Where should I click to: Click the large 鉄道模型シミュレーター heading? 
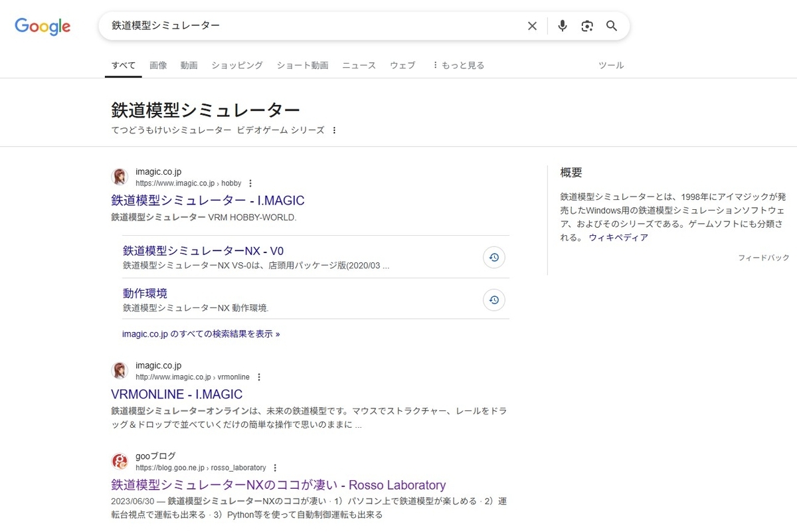tap(205, 110)
